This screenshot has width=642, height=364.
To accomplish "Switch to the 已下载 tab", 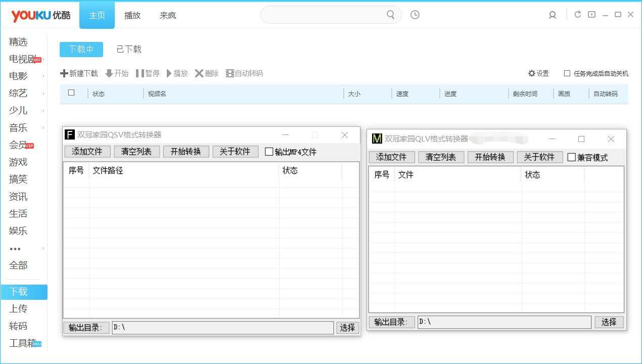I will [129, 49].
